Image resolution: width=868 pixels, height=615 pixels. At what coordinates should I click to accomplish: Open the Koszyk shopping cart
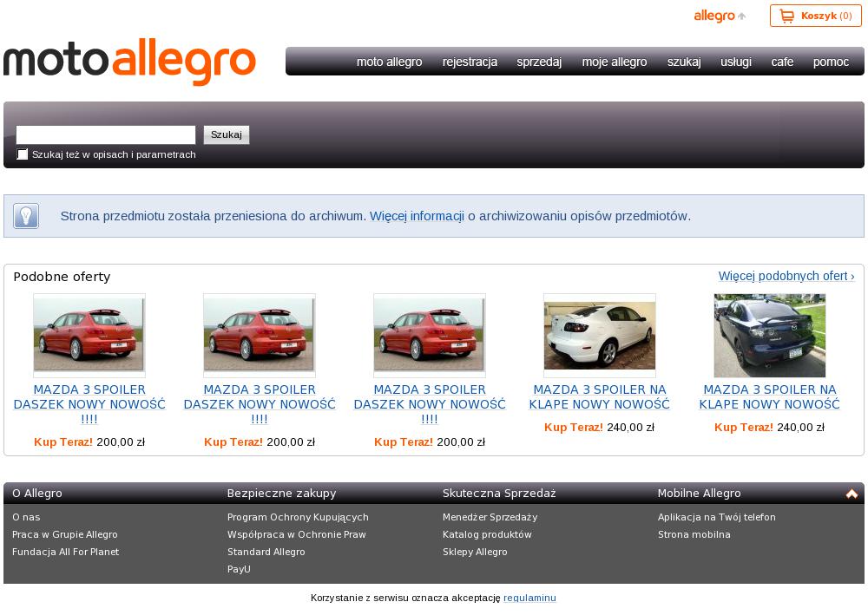(x=815, y=16)
